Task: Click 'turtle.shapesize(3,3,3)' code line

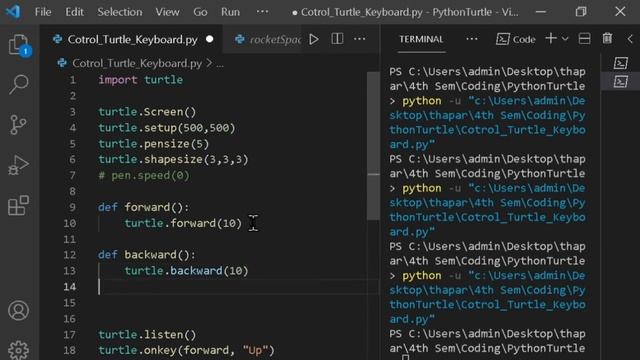Action: tap(173, 159)
